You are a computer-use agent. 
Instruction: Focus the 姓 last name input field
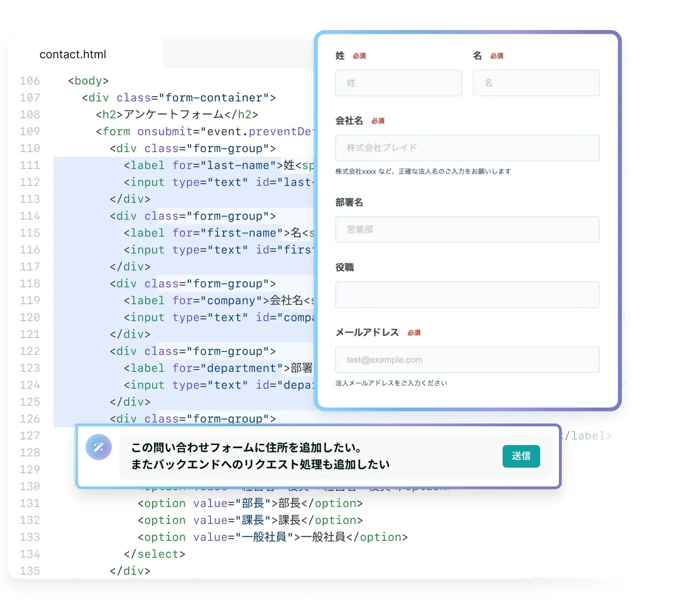(x=399, y=83)
